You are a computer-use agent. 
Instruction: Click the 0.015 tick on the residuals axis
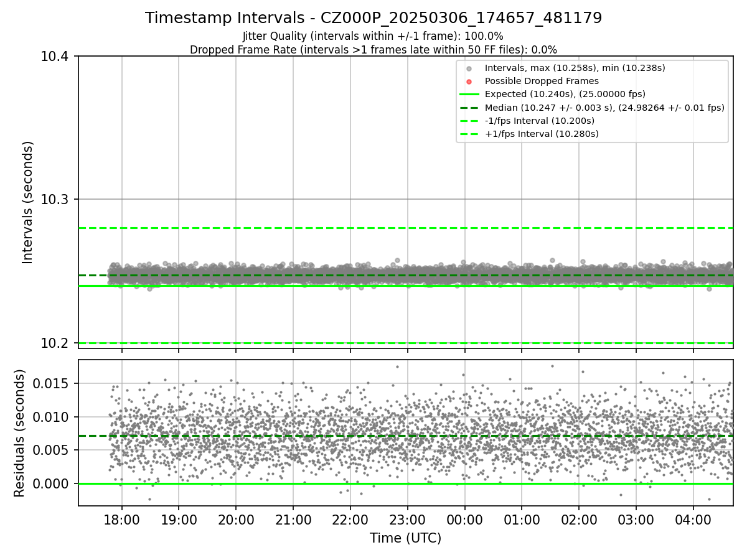[52, 383]
